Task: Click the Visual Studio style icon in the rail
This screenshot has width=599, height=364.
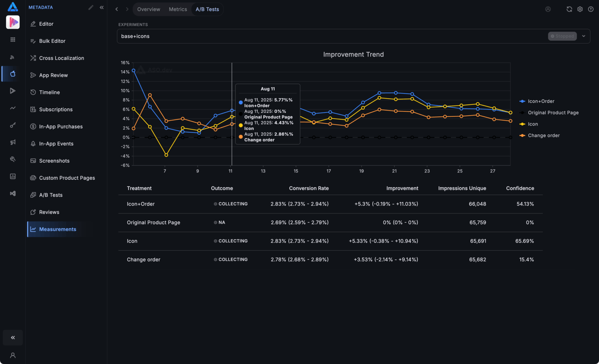Action: coord(13,193)
